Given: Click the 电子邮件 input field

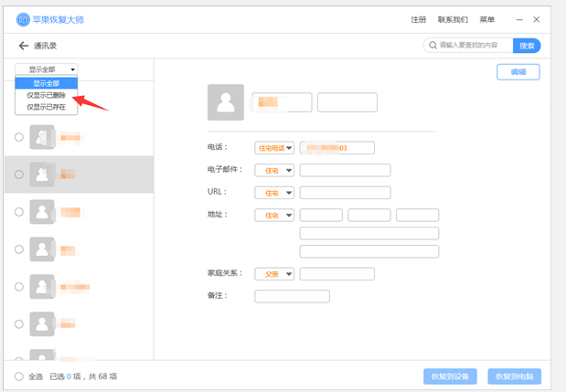Looking at the screenshot, I should tap(345, 170).
